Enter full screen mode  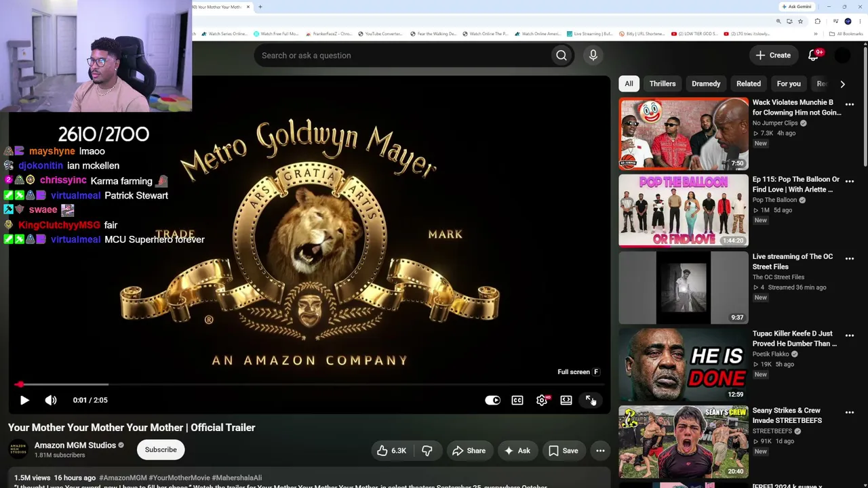(591, 400)
